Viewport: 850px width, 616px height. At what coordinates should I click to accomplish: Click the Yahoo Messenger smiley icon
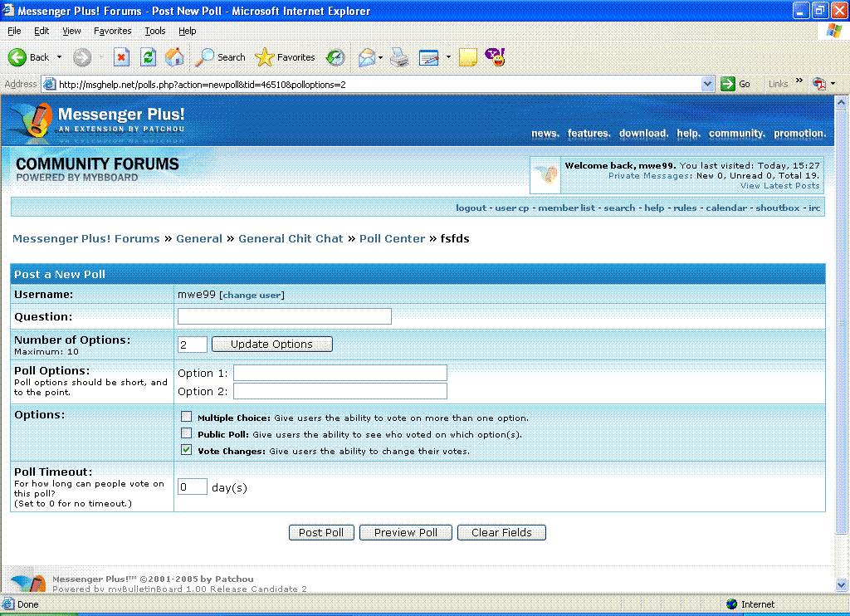(x=495, y=56)
